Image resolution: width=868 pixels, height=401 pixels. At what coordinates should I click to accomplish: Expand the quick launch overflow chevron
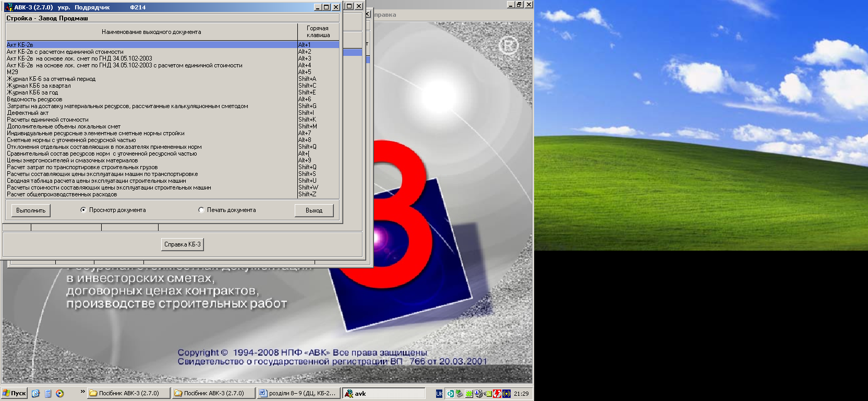tap(82, 392)
